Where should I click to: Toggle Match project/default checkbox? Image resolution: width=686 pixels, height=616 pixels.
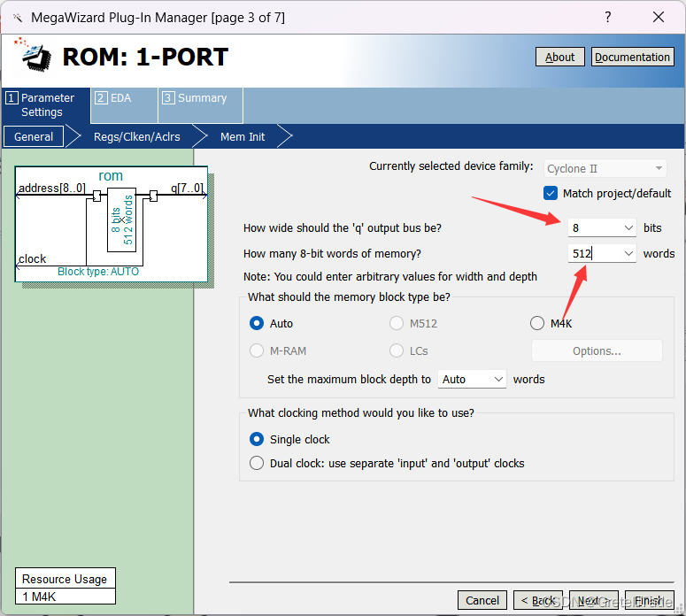click(x=551, y=193)
